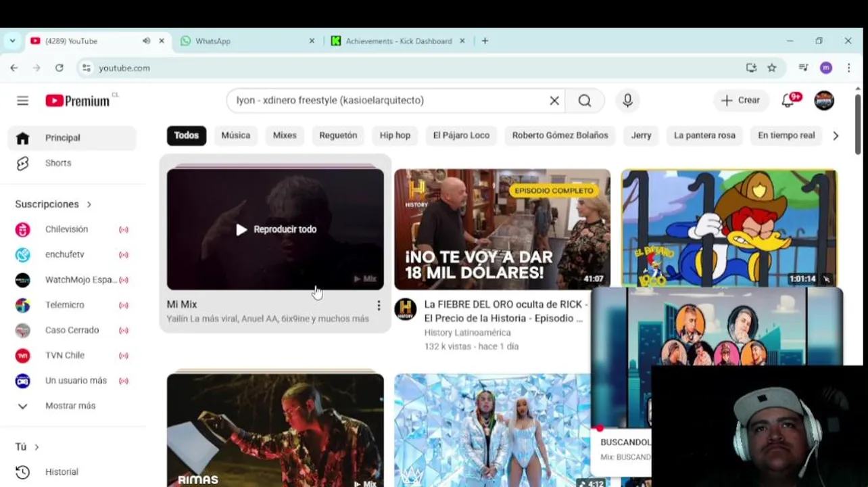This screenshot has width=868, height=487.
Task: Open the tab search dropdown
Action: coord(12,41)
